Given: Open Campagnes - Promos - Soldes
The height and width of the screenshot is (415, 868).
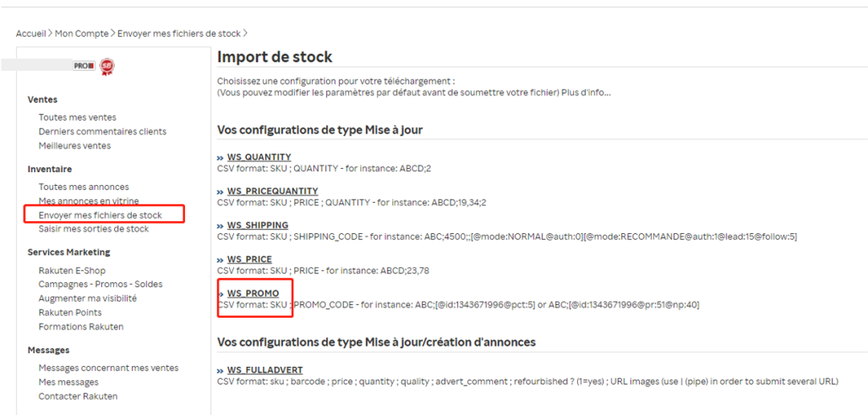Looking at the screenshot, I should pos(100,284).
